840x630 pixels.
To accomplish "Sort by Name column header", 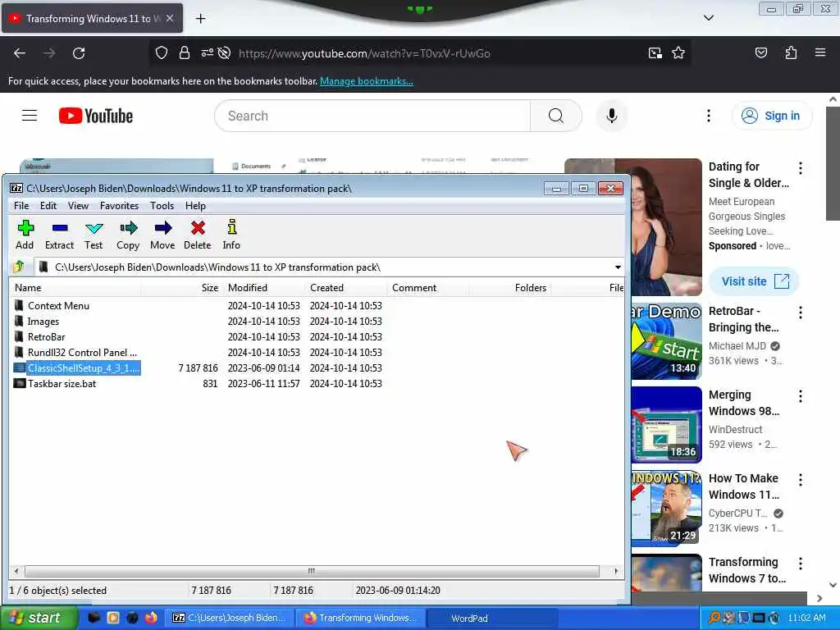I will 28,288.
